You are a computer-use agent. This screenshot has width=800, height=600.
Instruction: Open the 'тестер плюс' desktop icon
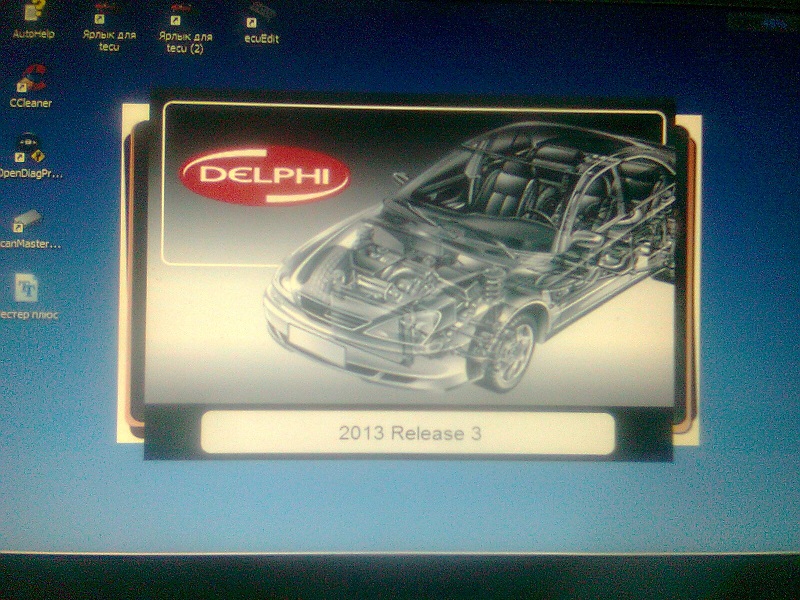(x=28, y=297)
